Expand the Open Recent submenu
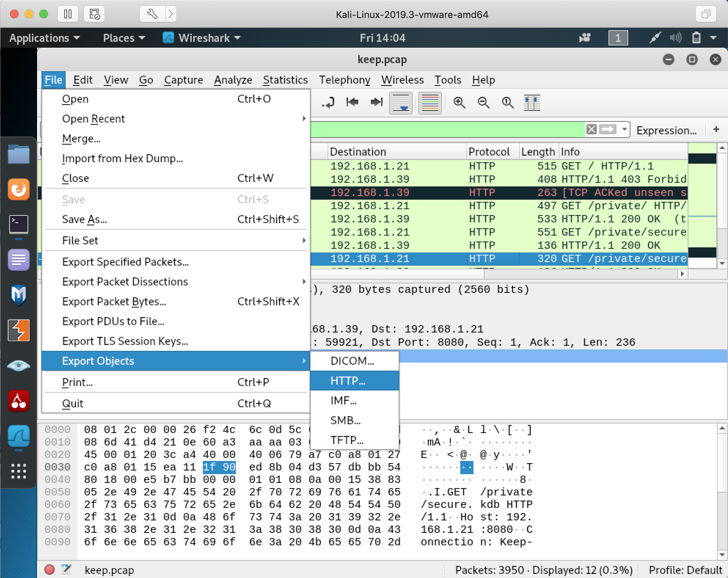Screen dimensions: 728x578 (176, 119)
